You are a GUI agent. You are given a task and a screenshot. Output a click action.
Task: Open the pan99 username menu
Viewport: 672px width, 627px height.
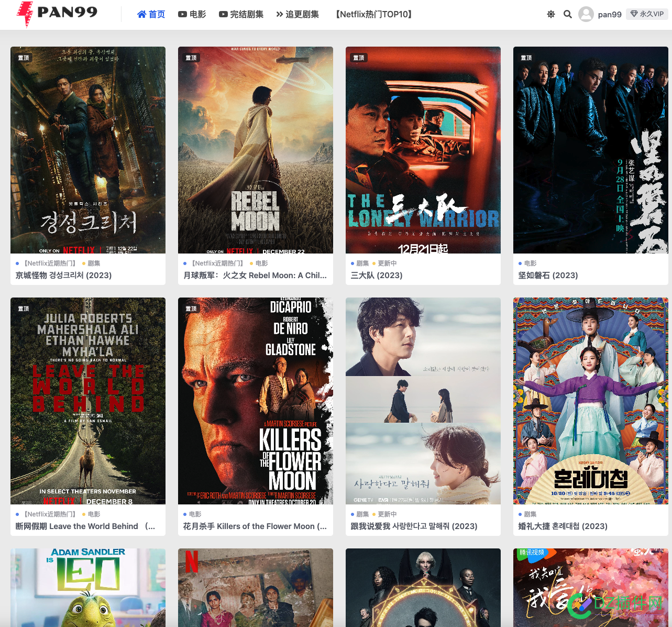point(610,15)
